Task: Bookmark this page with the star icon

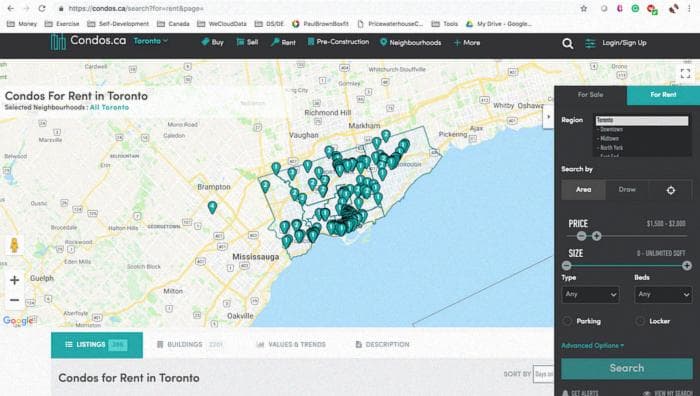Action: pos(583,8)
